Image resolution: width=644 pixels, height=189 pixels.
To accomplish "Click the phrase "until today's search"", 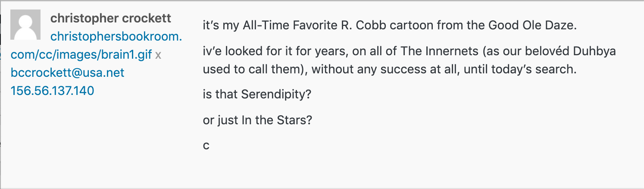I will tap(520, 69).
